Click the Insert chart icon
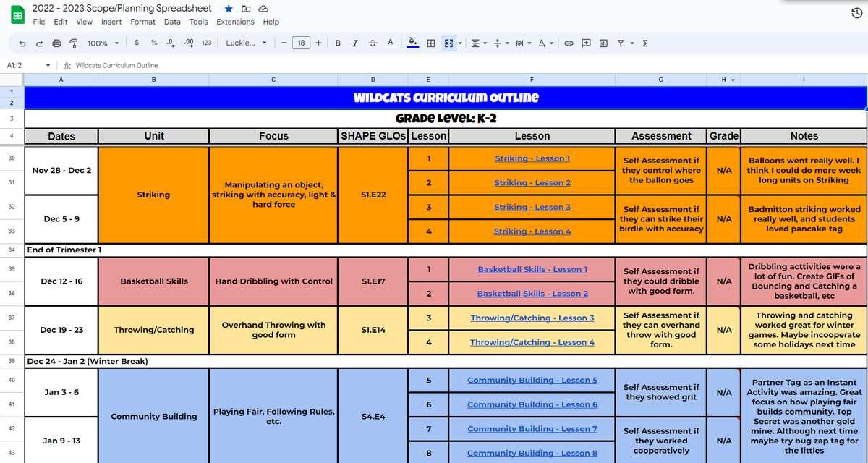 click(x=603, y=43)
